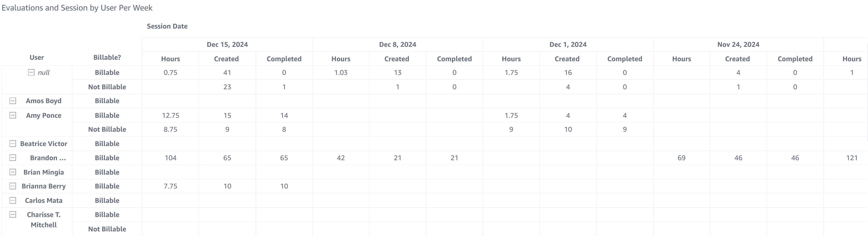Collapse the Carlos Mata row
The width and height of the screenshot is (868, 236).
click(x=13, y=201)
